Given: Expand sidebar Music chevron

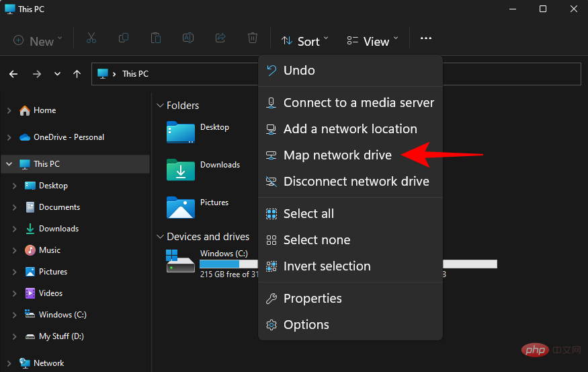Looking at the screenshot, I should coord(15,250).
